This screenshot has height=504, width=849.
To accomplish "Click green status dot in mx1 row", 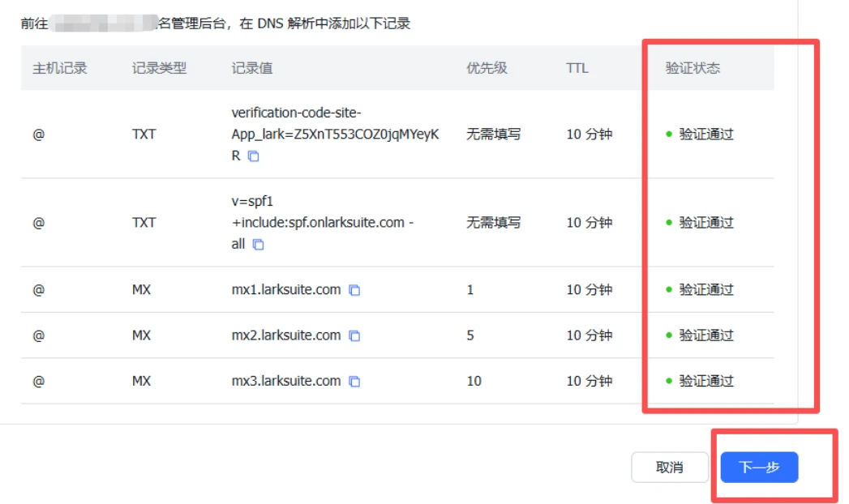I will [669, 290].
